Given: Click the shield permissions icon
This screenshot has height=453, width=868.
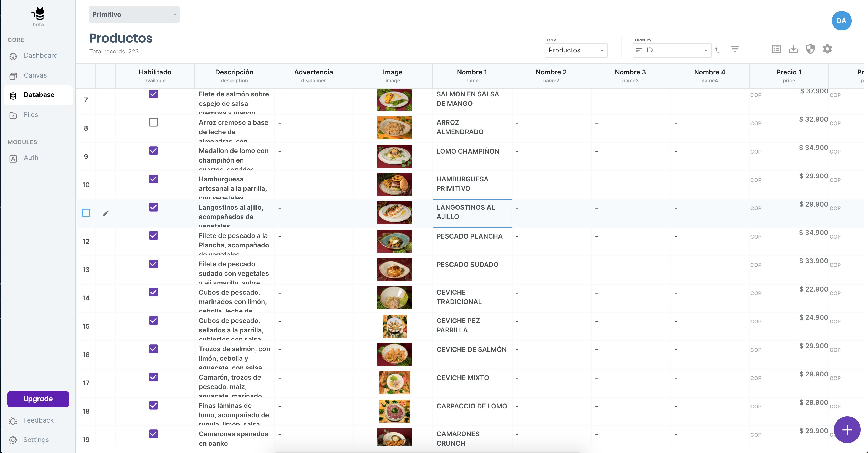Looking at the screenshot, I should 810,49.
